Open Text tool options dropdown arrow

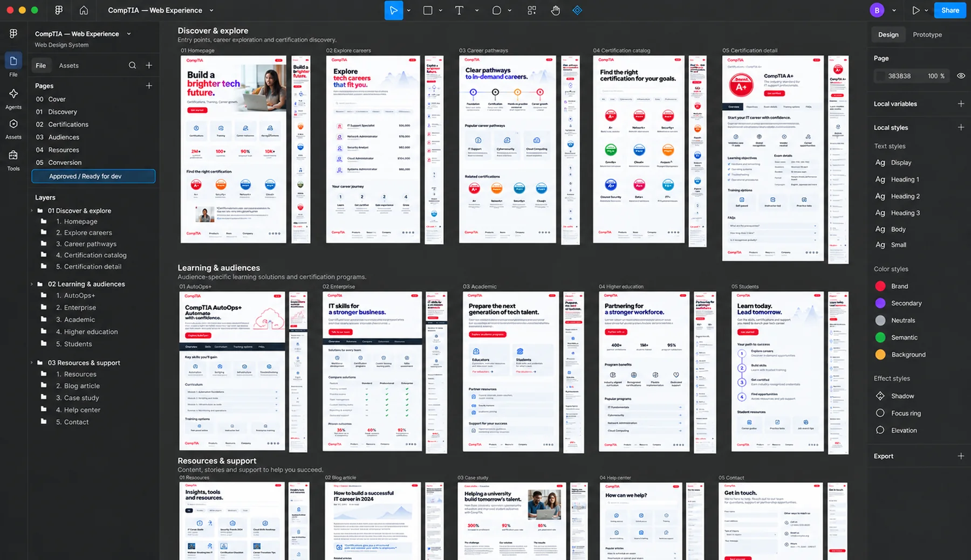pyautogui.click(x=477, y=10)
